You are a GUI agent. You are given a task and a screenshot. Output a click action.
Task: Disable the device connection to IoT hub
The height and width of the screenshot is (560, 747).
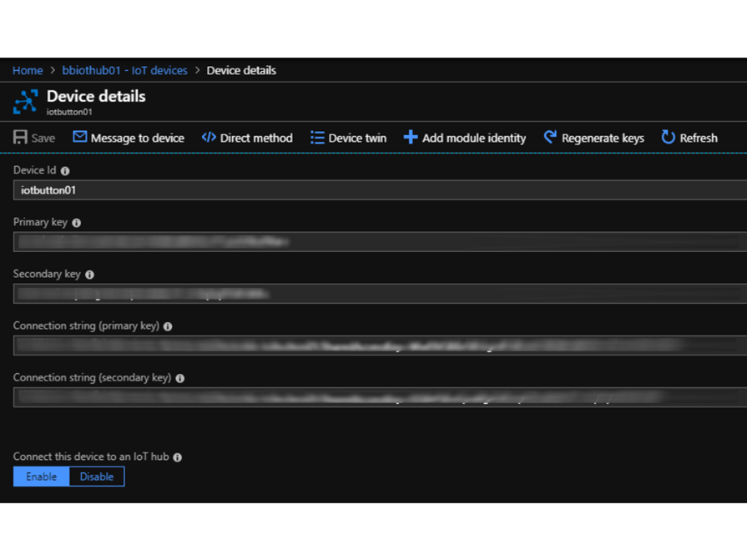[x=97, y=477]
